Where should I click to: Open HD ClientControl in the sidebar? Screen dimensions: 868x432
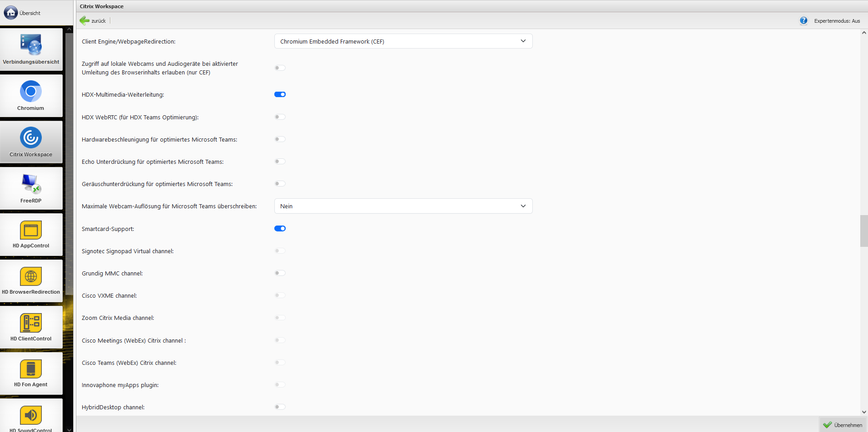point(31,327)
